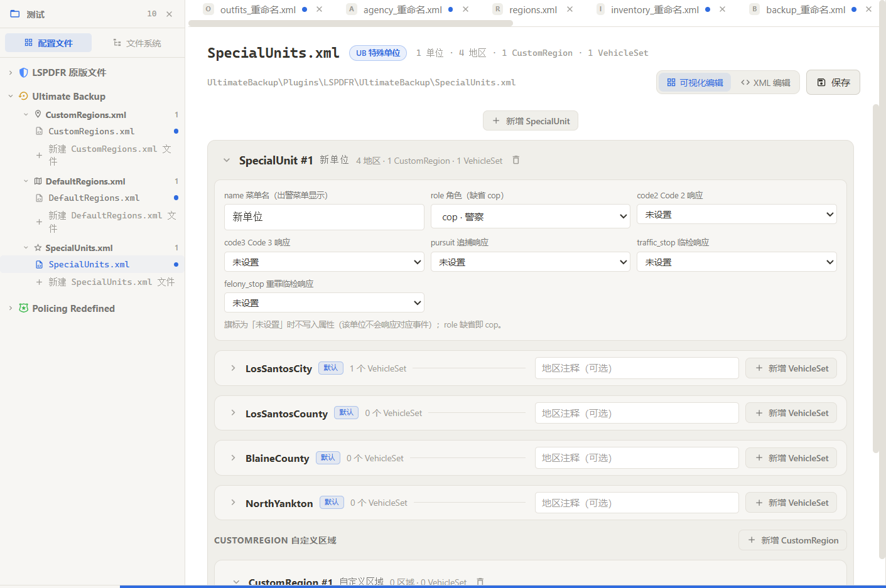This screenshot has width=886, height=588.
Task: Open the regions.xml tab
Action: [532, 9]
